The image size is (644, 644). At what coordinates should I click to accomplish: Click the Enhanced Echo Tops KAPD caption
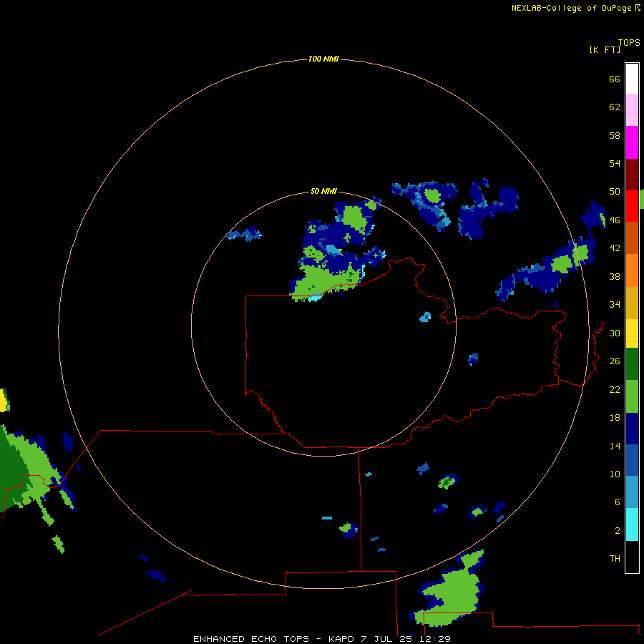[322, 639]
